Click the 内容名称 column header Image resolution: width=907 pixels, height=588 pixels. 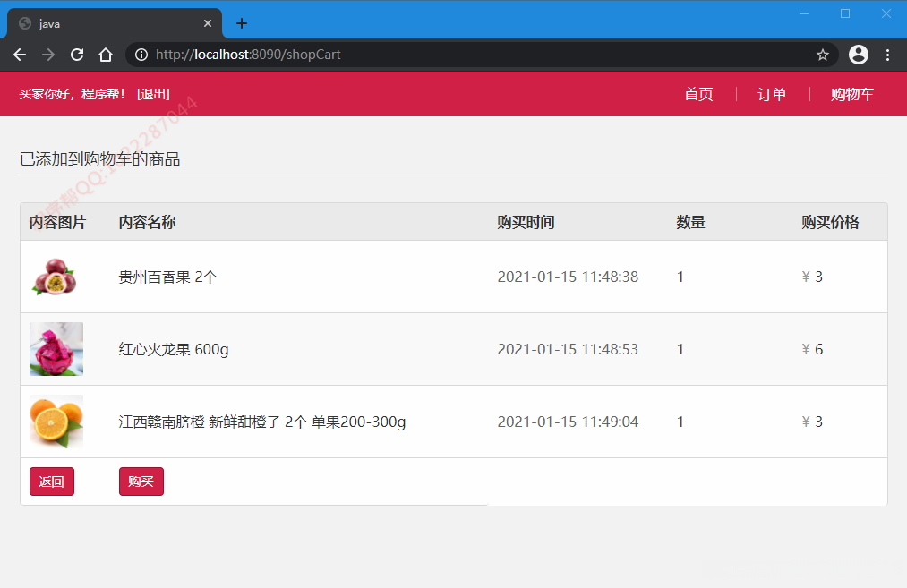coord(148,222)
